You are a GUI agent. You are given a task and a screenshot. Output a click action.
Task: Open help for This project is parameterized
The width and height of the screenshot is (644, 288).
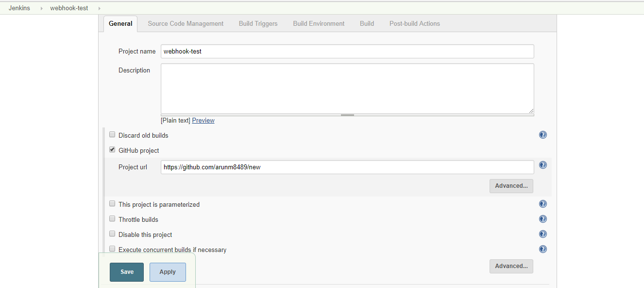click(542, 203)
